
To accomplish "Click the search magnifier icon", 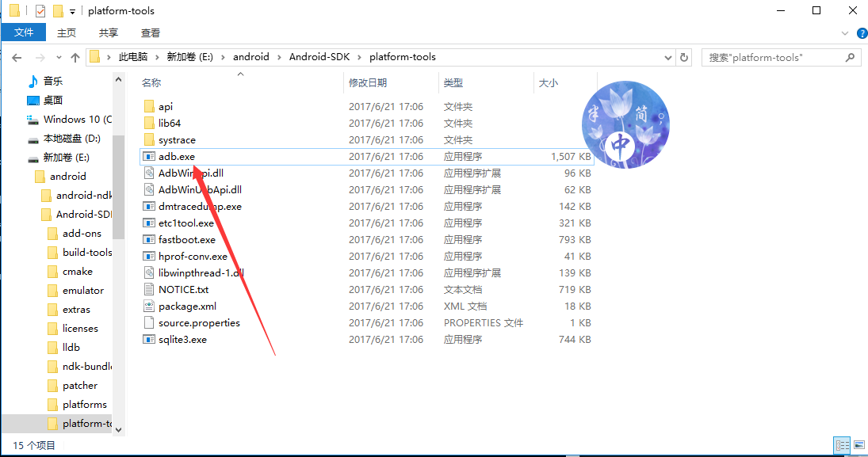I will click(850, 57).
